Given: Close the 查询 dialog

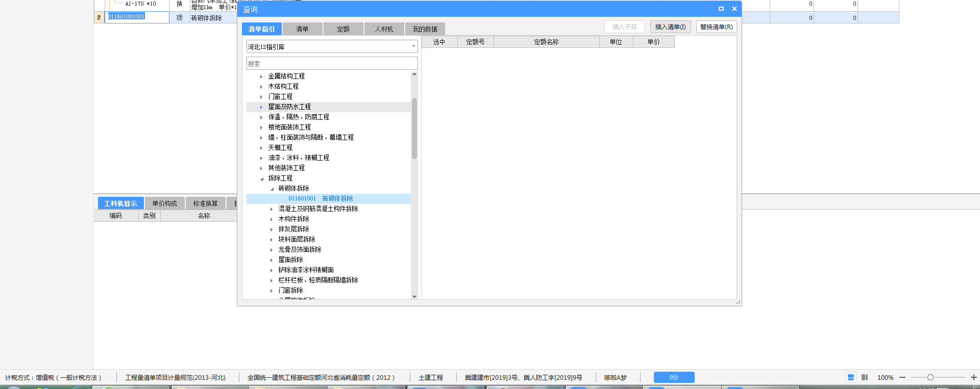Looking at the screenshot, I should tap(734, 9).
